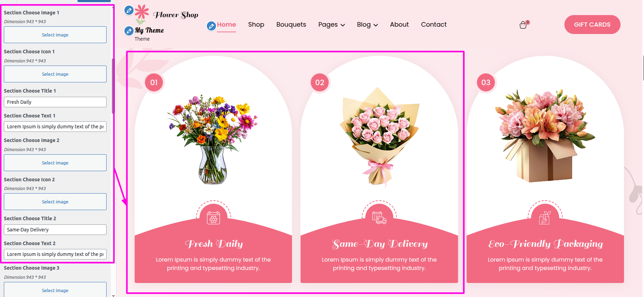Click the calendar flower icon above Fresh Daily

click(x=213, y=217)
